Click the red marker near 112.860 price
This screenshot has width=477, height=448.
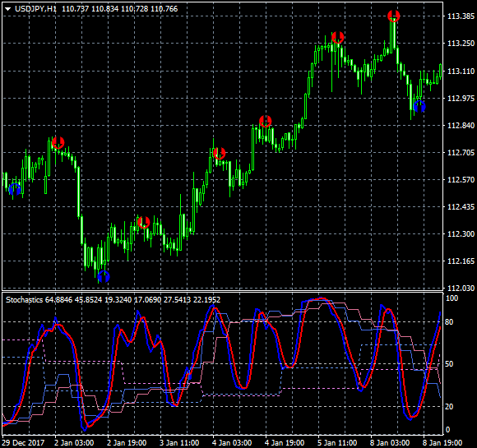coord(266,121)
